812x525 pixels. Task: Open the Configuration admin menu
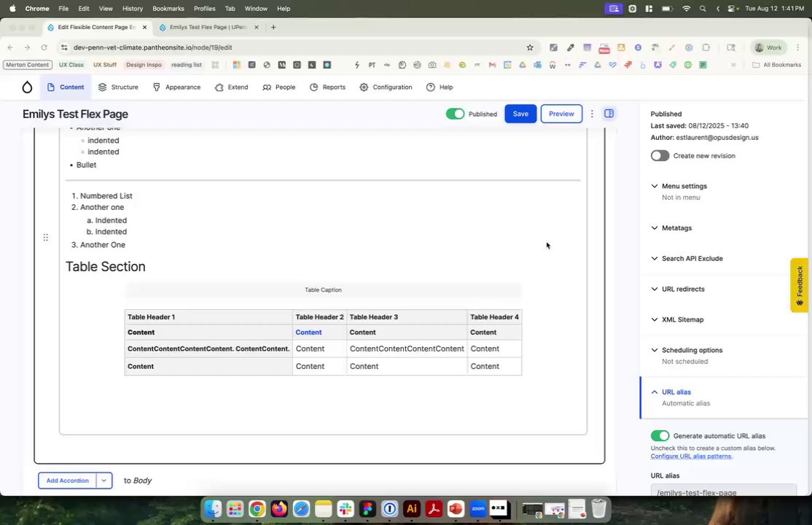[x=386, y=87]
